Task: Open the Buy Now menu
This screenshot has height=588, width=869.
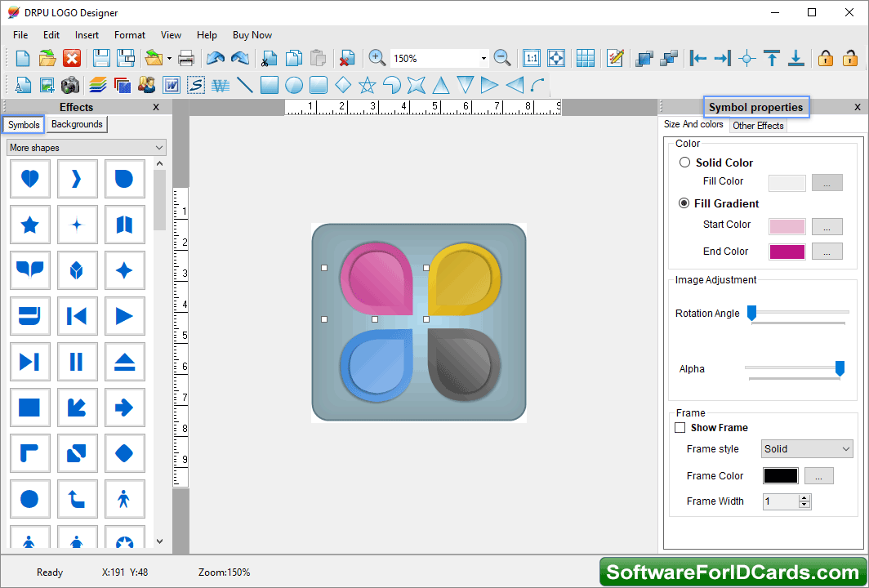Action: 252,35
